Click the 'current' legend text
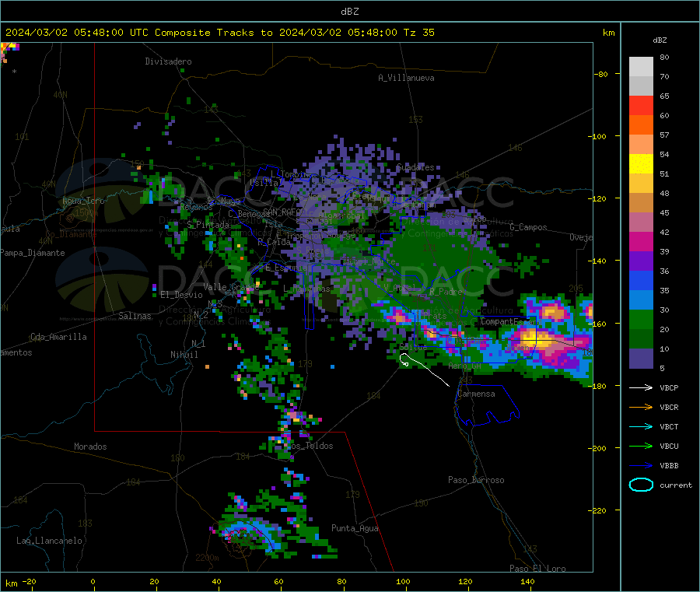700x592 pixels. 676,485
